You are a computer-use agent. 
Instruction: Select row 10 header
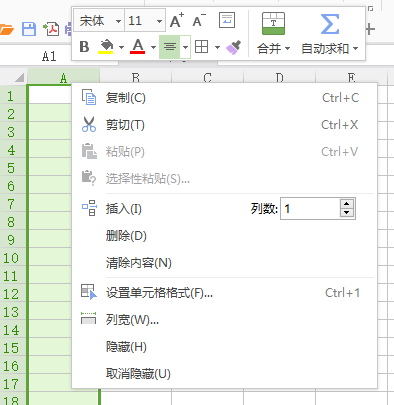[13, 258]
